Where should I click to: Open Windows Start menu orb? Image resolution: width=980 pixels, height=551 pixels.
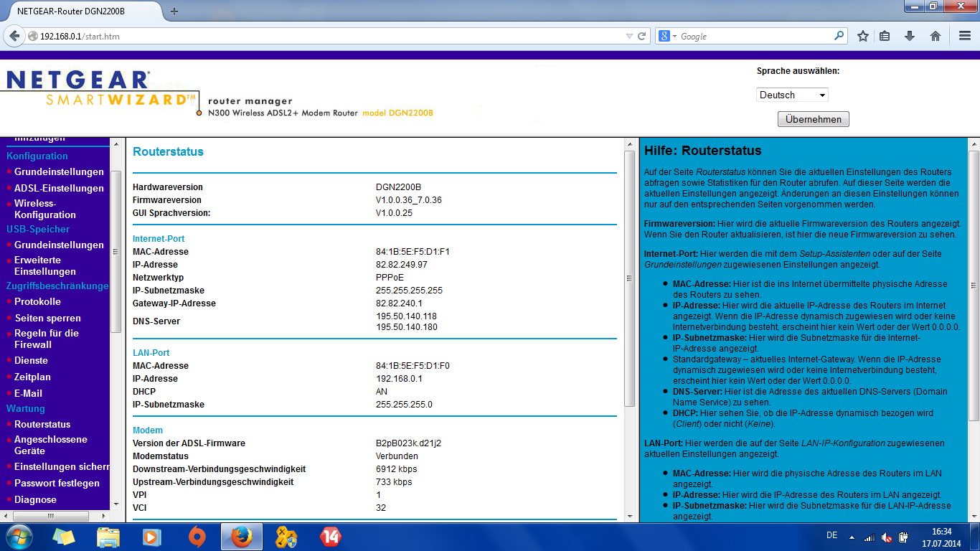click(x=19, y=537)
